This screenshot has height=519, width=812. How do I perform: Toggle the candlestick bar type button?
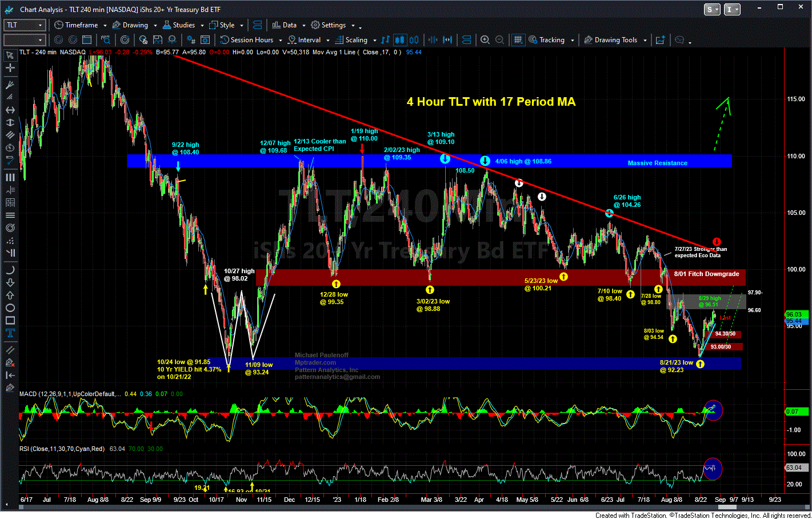[400, 40]
